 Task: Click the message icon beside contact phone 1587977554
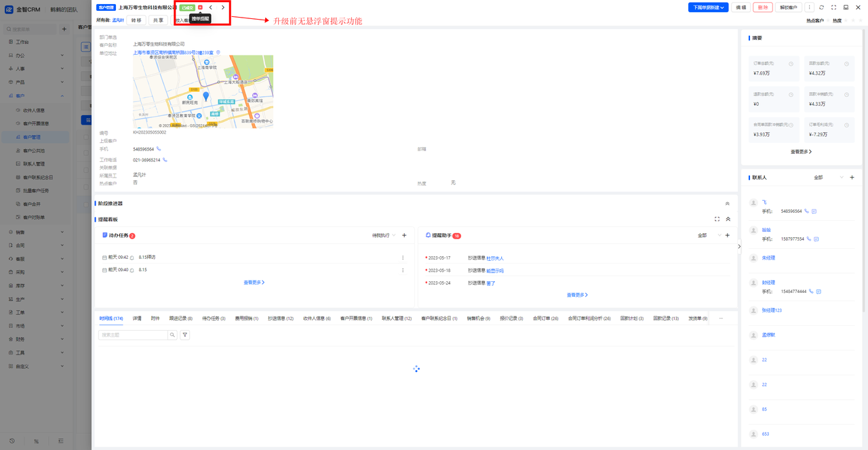coord(814,239)
